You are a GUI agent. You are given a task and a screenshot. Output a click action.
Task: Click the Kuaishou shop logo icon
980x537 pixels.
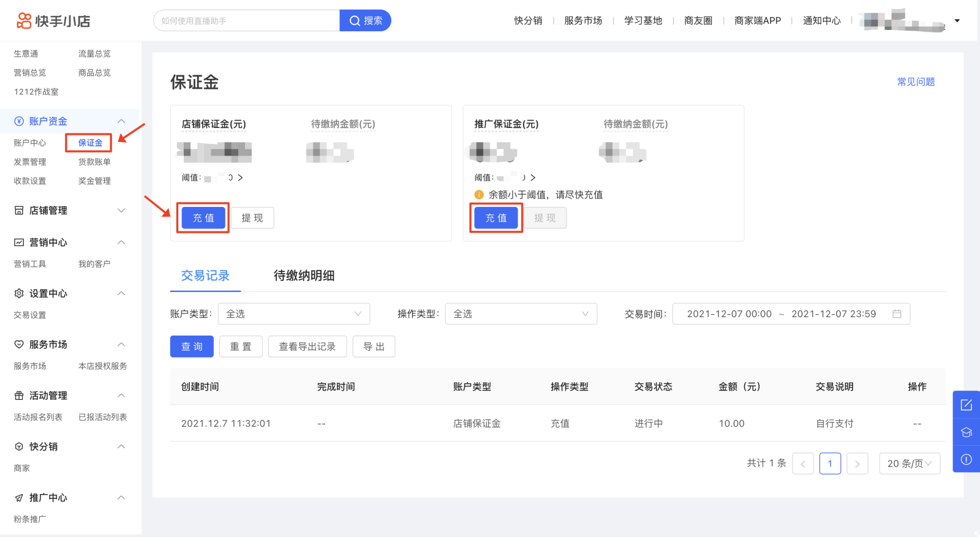point(24,21)
